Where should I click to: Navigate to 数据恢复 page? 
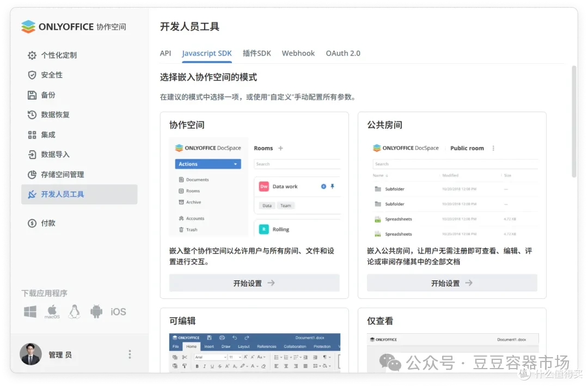point(55,115)
